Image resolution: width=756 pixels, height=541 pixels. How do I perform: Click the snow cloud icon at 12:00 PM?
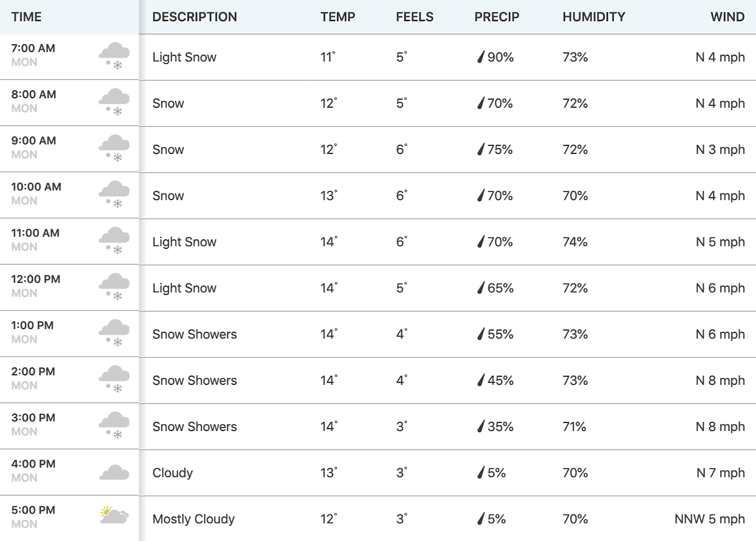pos(114,287)
